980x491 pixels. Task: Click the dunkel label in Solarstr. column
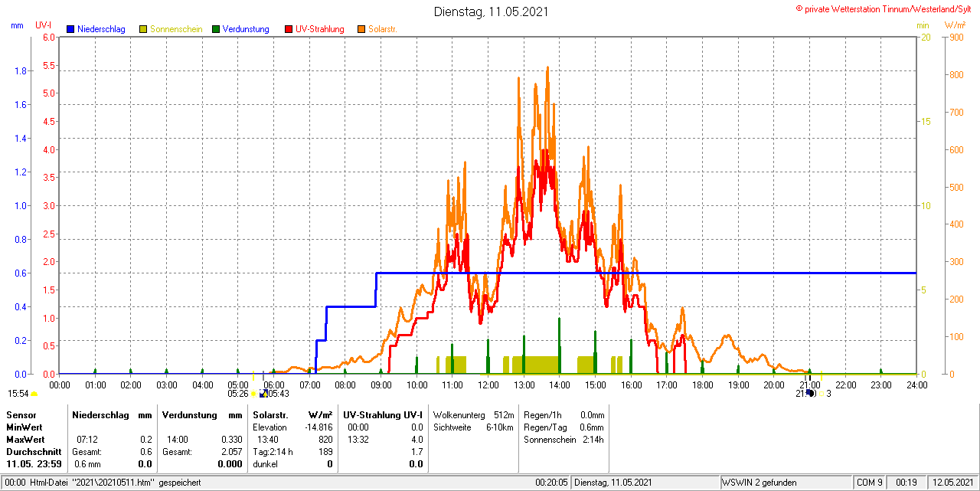coord(265,464)
